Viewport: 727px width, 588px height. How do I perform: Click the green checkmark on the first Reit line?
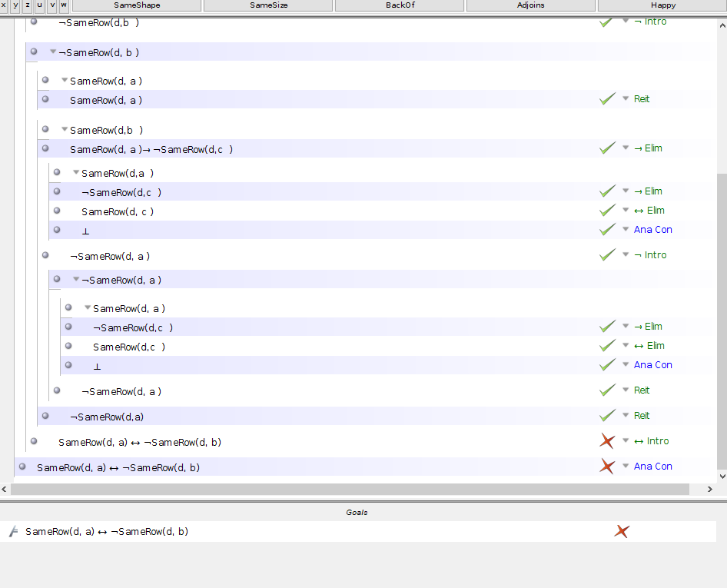(606, 98)
